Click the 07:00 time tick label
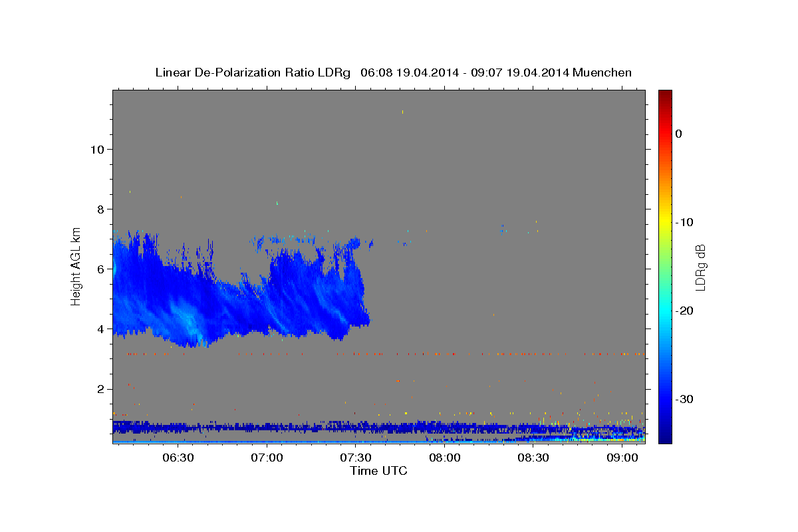Image resolution: width=798 pixels, height=532 pixels. coord(267,458)
